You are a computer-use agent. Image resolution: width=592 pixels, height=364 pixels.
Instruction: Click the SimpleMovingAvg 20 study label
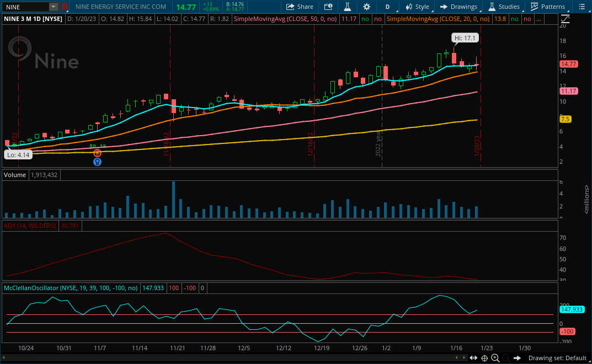(x=438, y=19)
